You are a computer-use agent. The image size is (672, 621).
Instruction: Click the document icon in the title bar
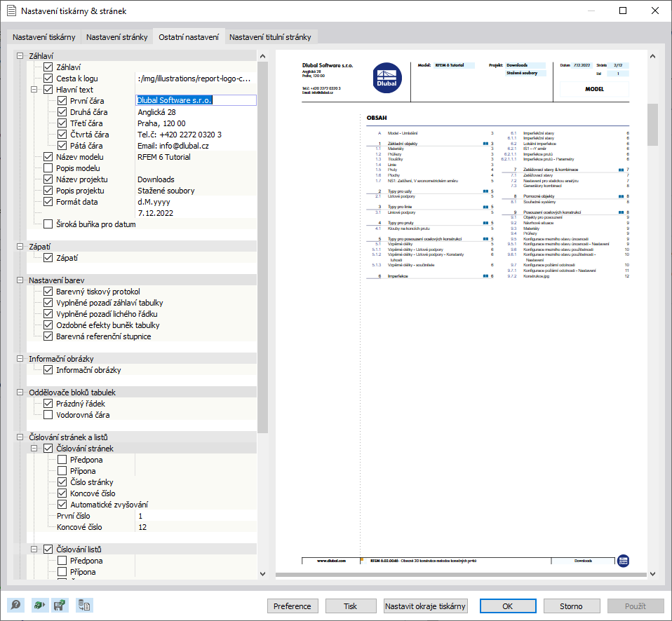coord(11,11)
